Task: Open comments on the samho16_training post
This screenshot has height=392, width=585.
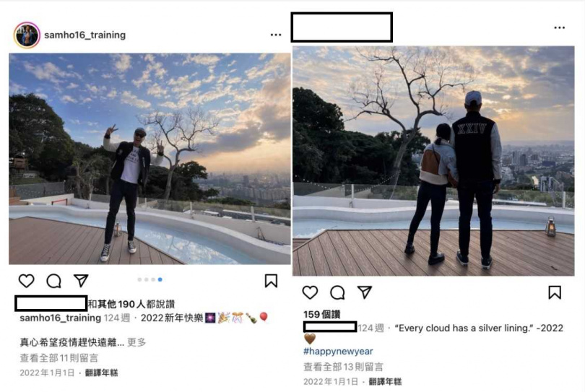Action: [53, 281]
